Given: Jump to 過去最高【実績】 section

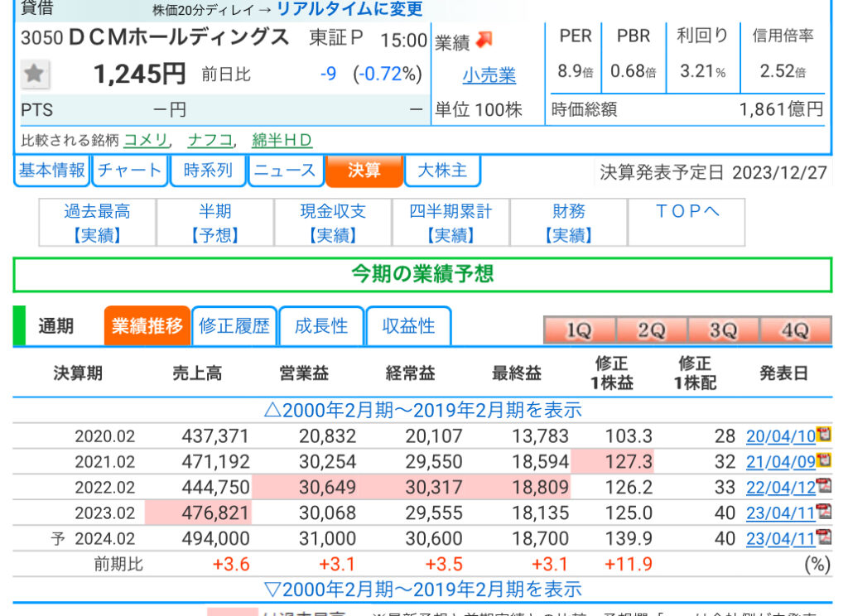Looking at the screenshot, I should [x=98, y=222].
